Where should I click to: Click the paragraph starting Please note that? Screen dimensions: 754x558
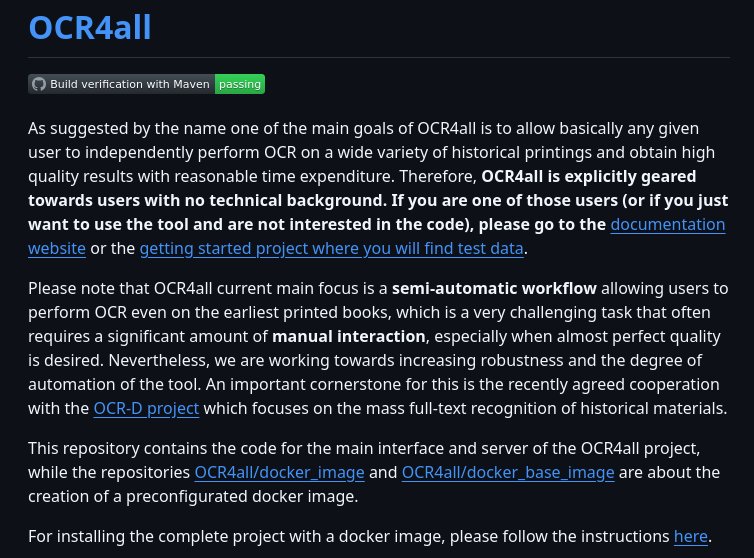379,349
